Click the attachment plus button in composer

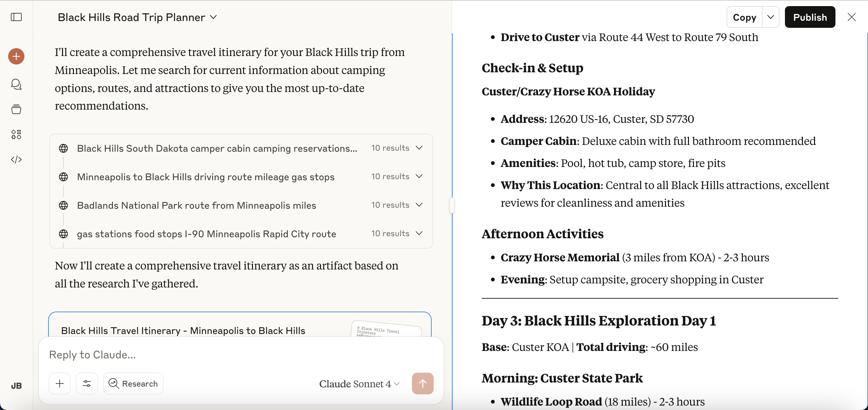60,384
